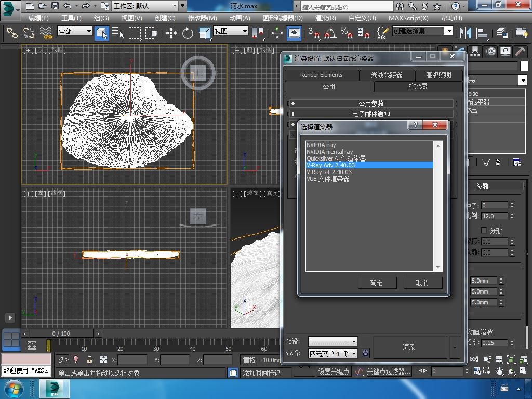Toggle Spinner Snap

pos(363,33)
